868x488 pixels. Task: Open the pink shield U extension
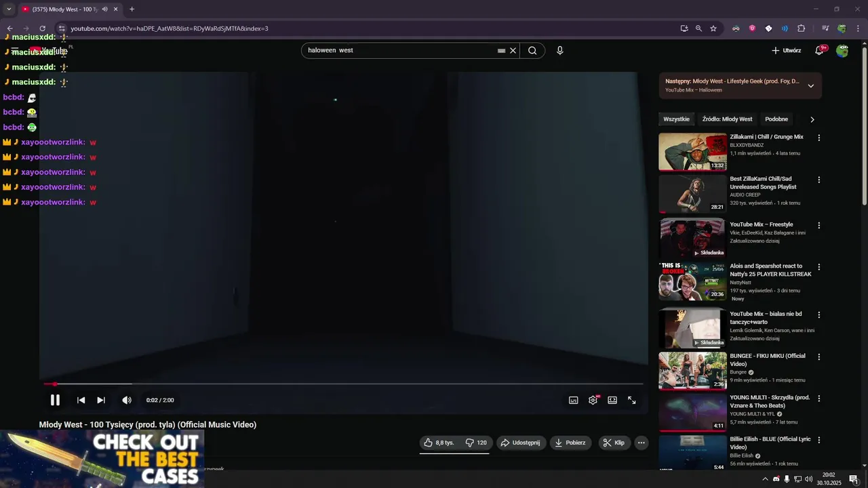pyautogui.click(x=752, y=28)
